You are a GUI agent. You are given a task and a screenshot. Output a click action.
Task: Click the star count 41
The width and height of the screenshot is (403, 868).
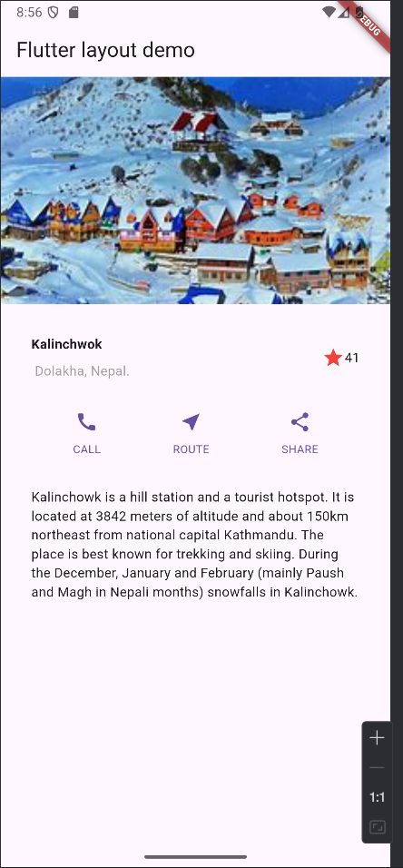351,358
